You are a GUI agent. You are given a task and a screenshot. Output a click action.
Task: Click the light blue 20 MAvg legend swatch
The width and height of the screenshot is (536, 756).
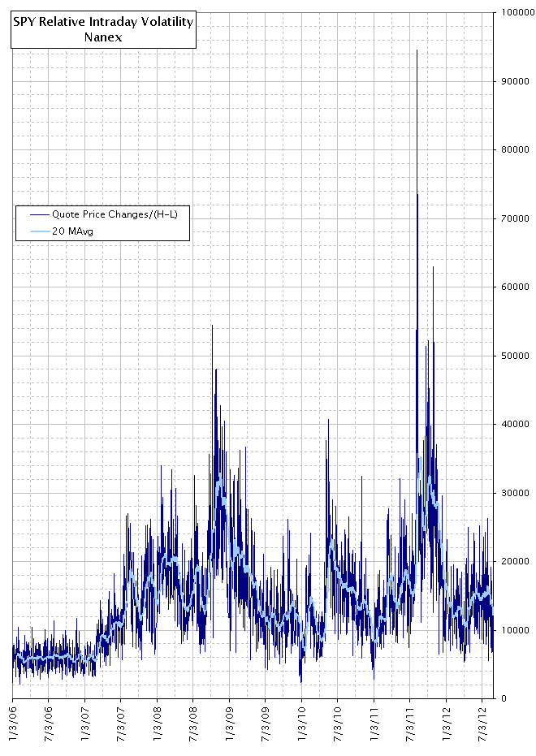pyautogui.click(x=40, y=231)
